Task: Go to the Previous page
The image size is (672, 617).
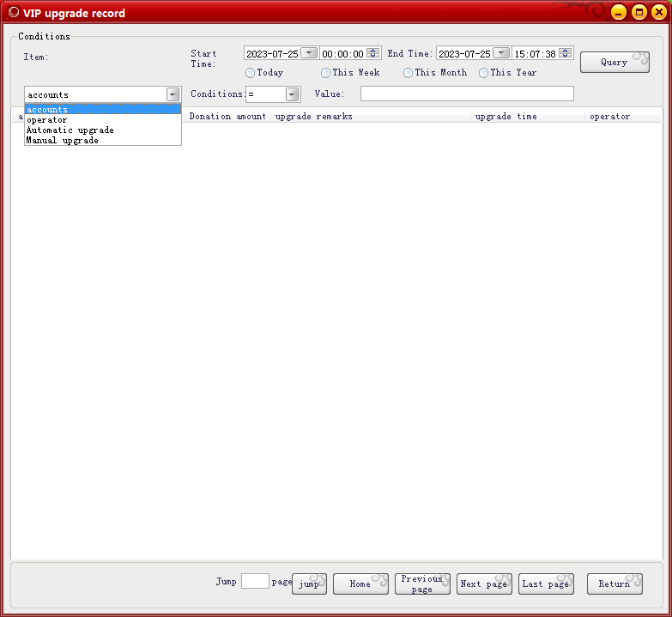Action: pos(422,584)
